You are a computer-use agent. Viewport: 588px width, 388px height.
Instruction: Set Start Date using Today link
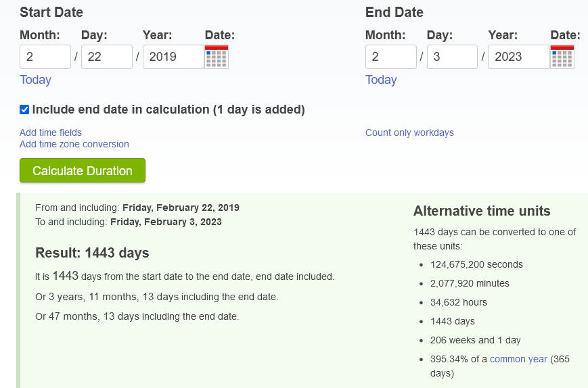click(36, 80)
